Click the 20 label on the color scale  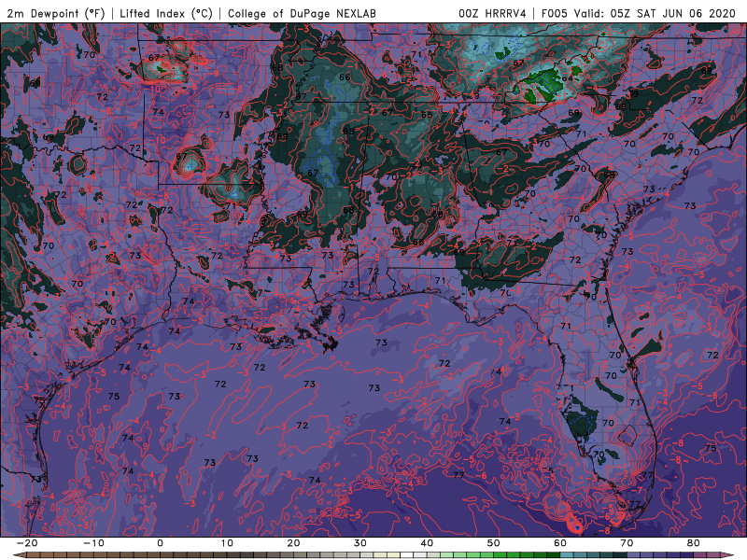click(x=293, y=543)
